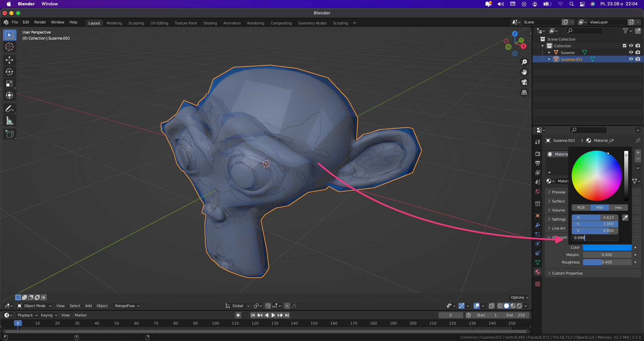Hide Suzanne.001 in viewport via eye icon
Image resolution: width=644 pixels, height=341 pixels.
point(631,59)
